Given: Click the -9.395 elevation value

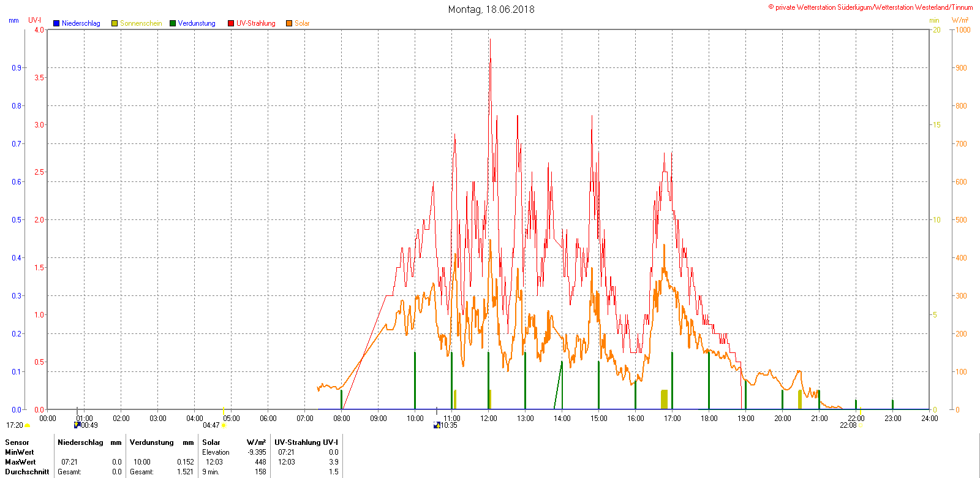Looking at the screenshot, I should (257, 452).
